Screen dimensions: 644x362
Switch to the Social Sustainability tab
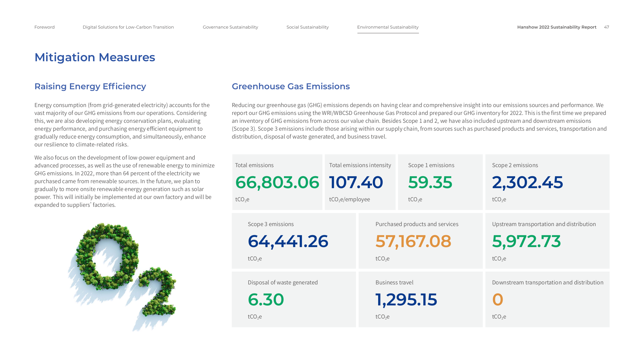coord(308,27)
